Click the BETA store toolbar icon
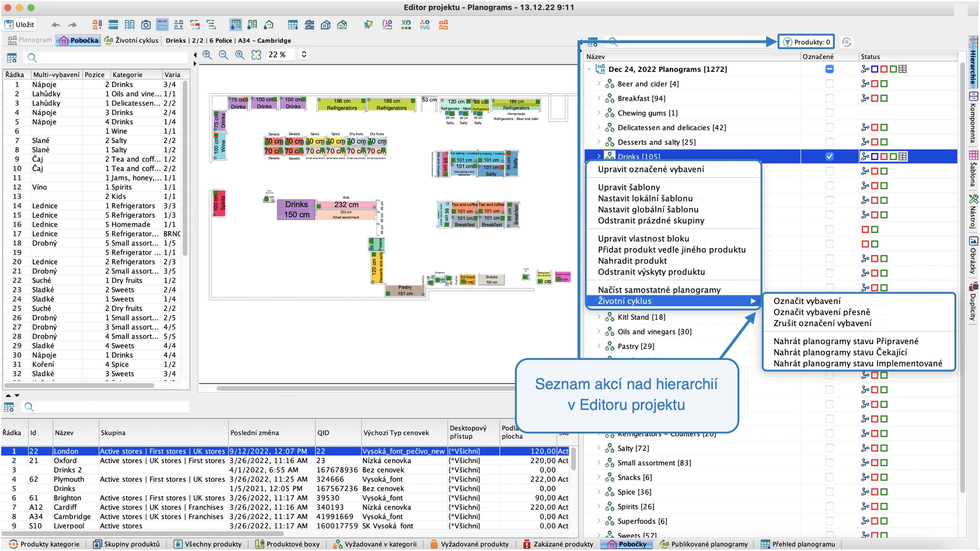The width and height of the screenshot is (980, 551). (x=342, y=25)
